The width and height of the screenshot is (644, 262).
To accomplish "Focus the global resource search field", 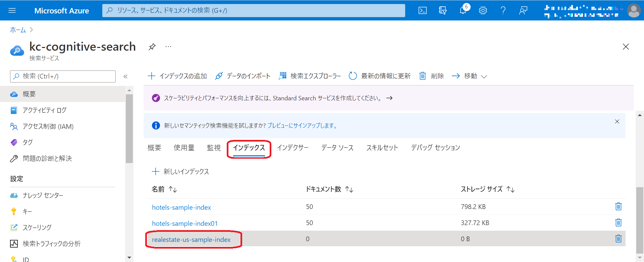I will [254, 10].
